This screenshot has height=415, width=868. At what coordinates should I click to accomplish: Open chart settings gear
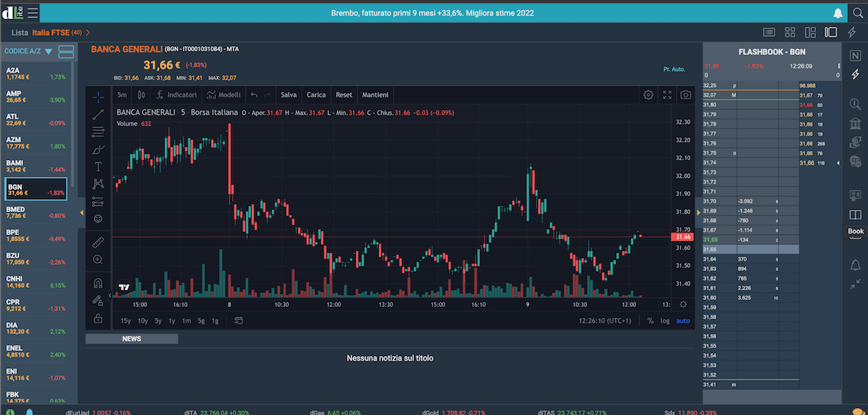(648, 95)
